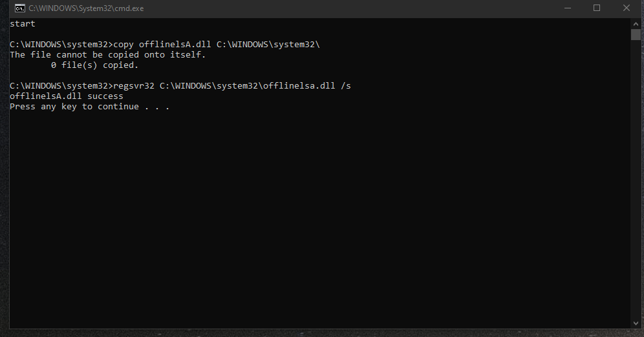This screenshot has width=644, height=337.
Task: Minimize the cmd.exe console window
Action: point(568,8)
